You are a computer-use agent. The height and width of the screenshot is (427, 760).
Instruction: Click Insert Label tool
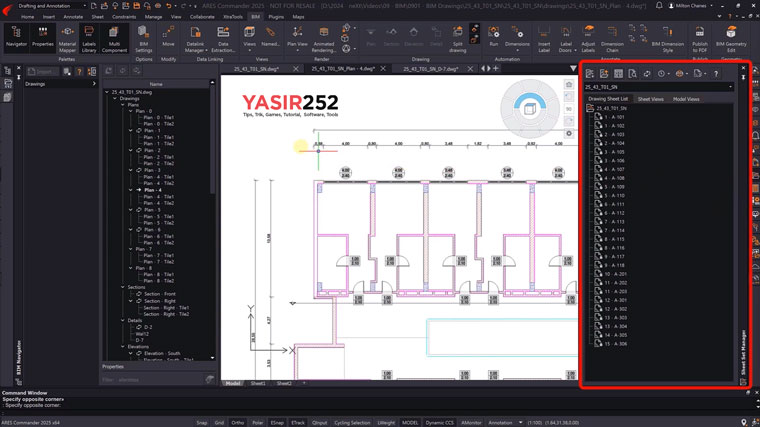point(544,39)
